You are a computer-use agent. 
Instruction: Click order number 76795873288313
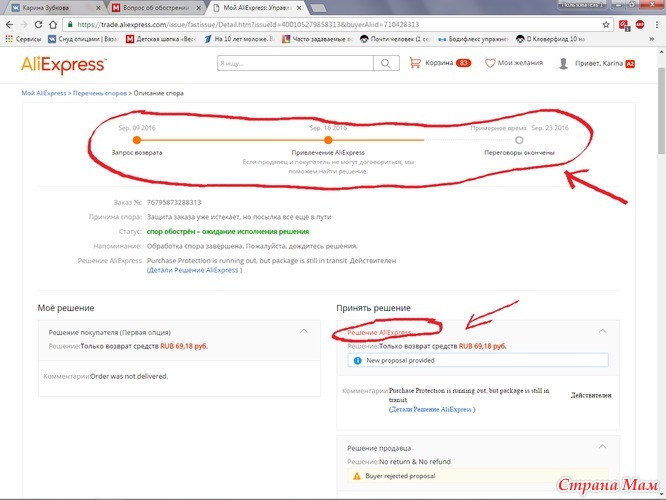[174, 202]
